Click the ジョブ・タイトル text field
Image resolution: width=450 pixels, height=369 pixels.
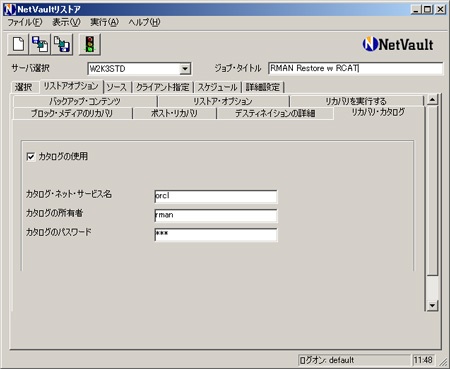click(356, 68)
